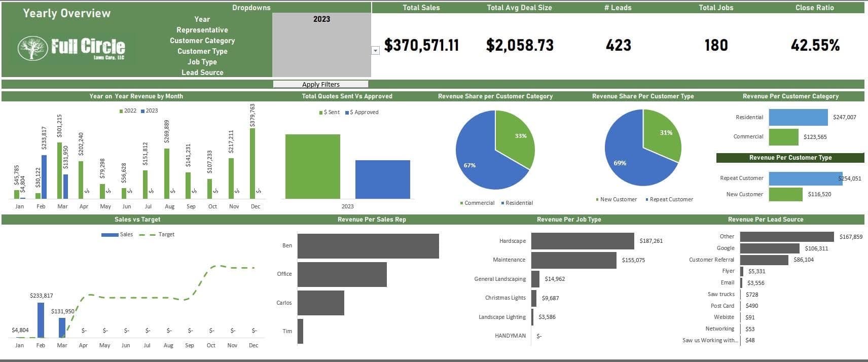Select the gray cell next to Lead Source
Screen dimensions: 868x362
321,72
